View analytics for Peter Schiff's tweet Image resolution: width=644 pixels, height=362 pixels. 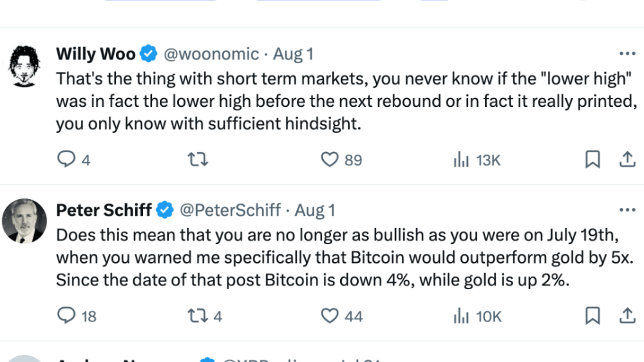click(460, 316)
